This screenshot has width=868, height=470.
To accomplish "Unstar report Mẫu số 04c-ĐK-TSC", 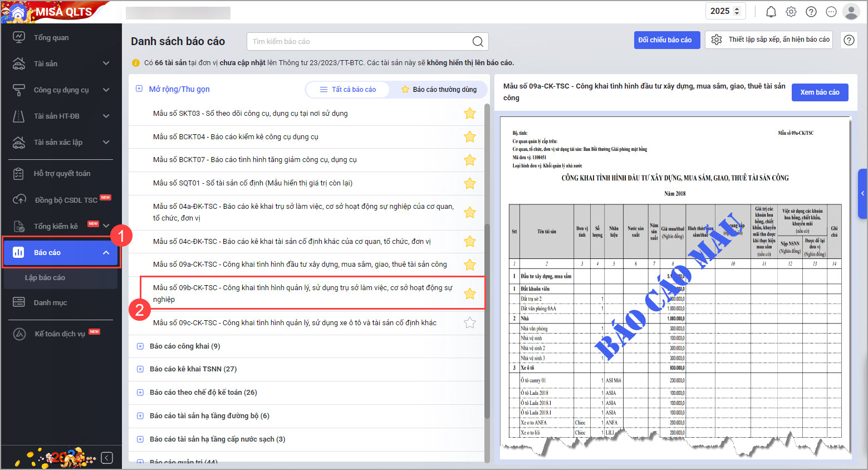I will tap(470, 241).
